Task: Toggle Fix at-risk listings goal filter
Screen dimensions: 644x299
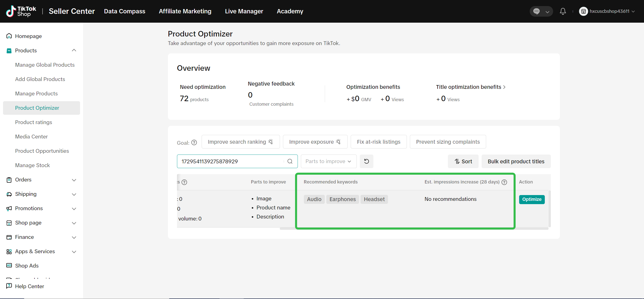Action: pos(378,142)
